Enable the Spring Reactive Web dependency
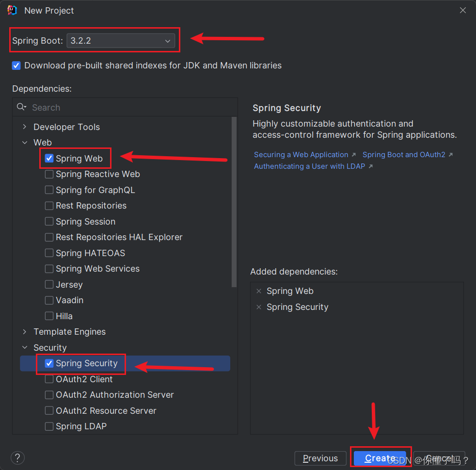This screenshot has height=470, width=476. pos(49,174)
